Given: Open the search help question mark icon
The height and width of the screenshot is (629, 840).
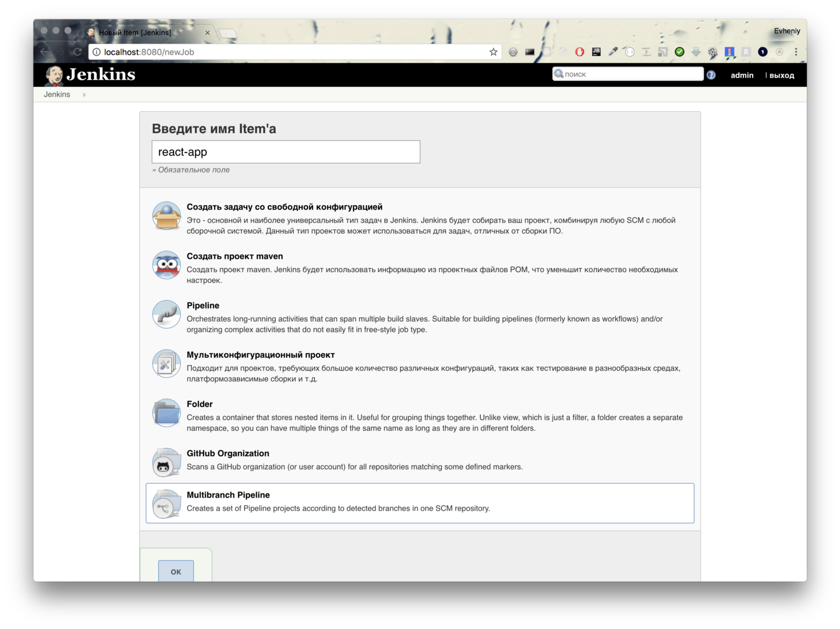Looking at the screenshot, I should (711, 75).
